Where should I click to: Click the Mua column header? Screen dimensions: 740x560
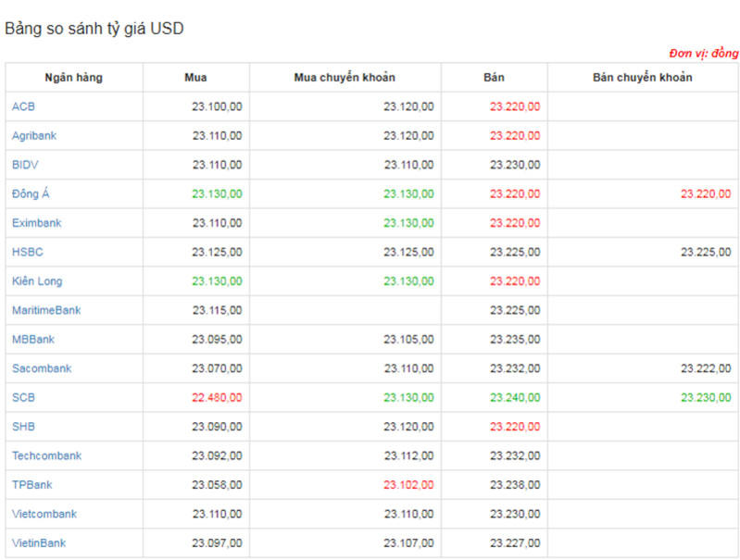click(x=195, y=78)
